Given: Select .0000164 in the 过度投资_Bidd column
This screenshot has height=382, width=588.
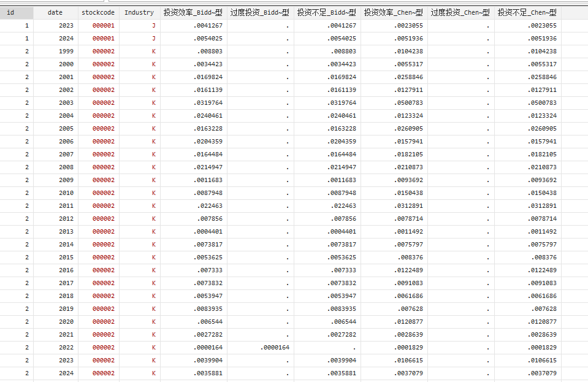Looking at the screenshot, I should tap(260, 348).
